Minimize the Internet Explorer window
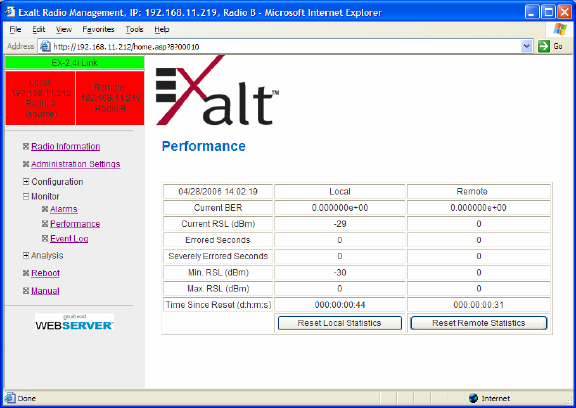This screenshot has width=576, height=408. pos(532,12)
